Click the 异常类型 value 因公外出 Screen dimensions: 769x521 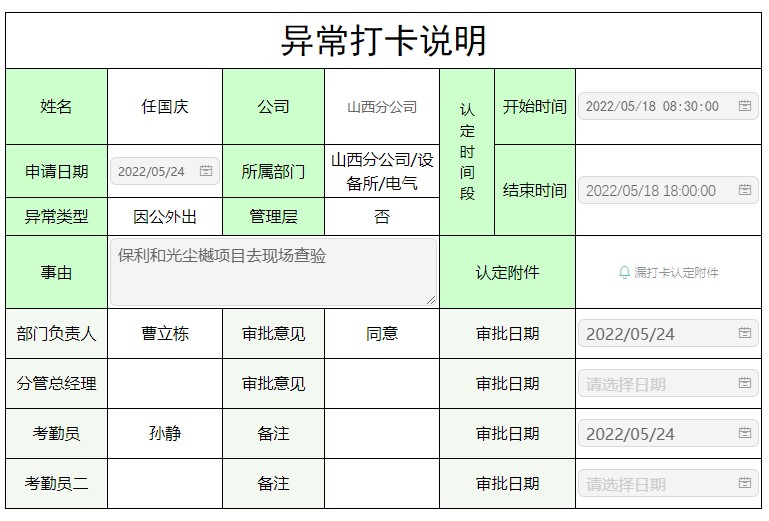[165, 216]
